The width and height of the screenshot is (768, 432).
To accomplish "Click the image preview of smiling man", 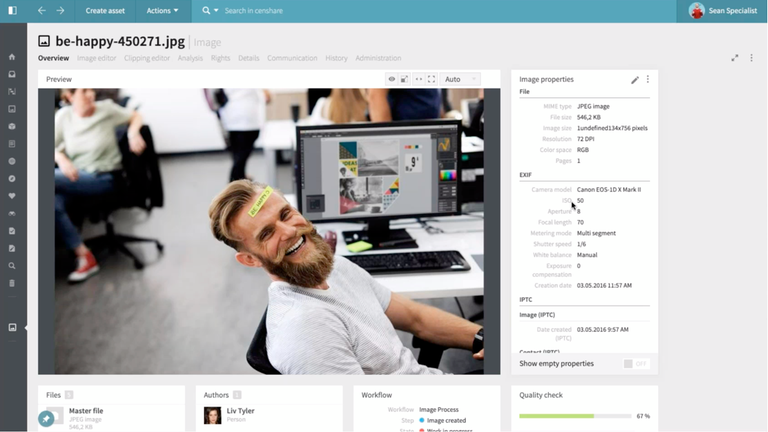I will tap(269, 231).
